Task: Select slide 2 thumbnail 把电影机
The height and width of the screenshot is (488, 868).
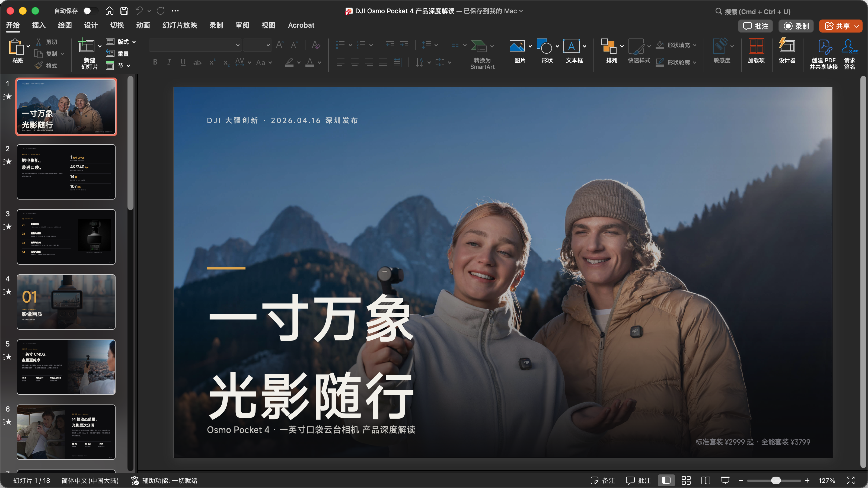Action: (66, 172)
